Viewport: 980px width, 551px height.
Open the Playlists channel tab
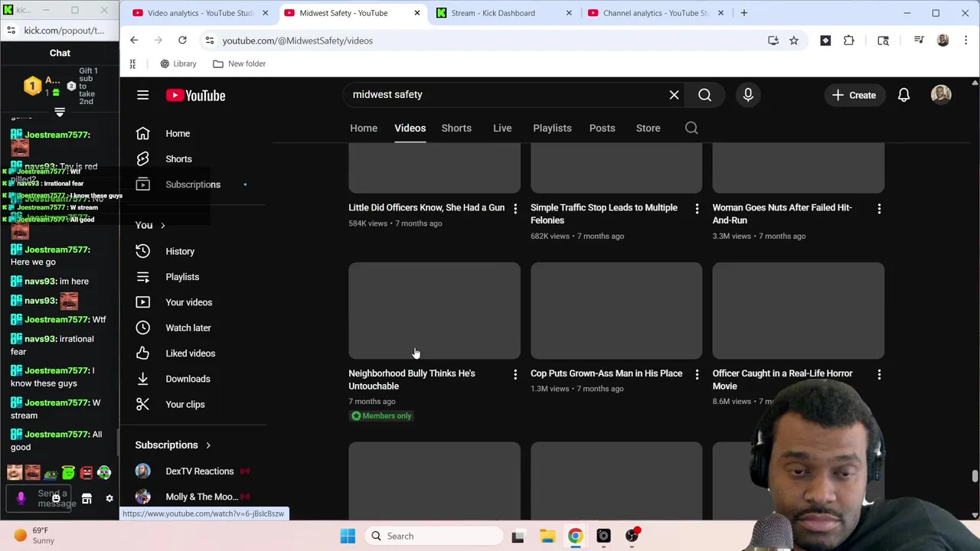552,128
